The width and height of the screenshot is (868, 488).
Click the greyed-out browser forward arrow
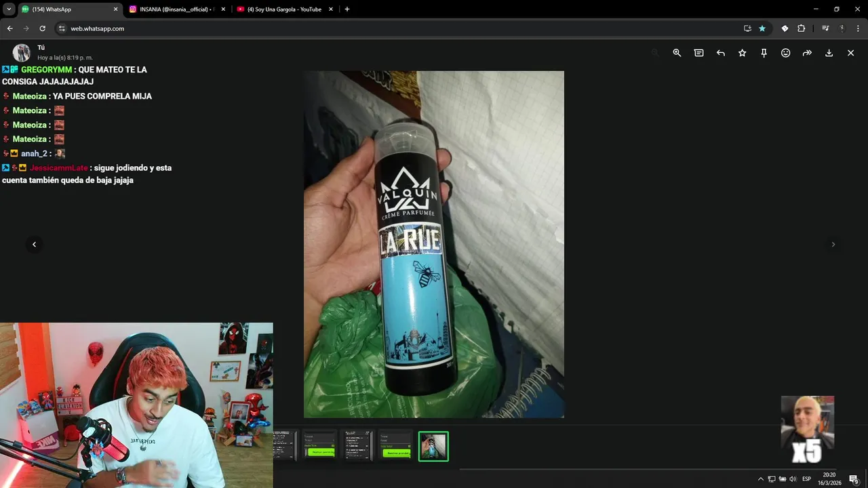point(26,28)
